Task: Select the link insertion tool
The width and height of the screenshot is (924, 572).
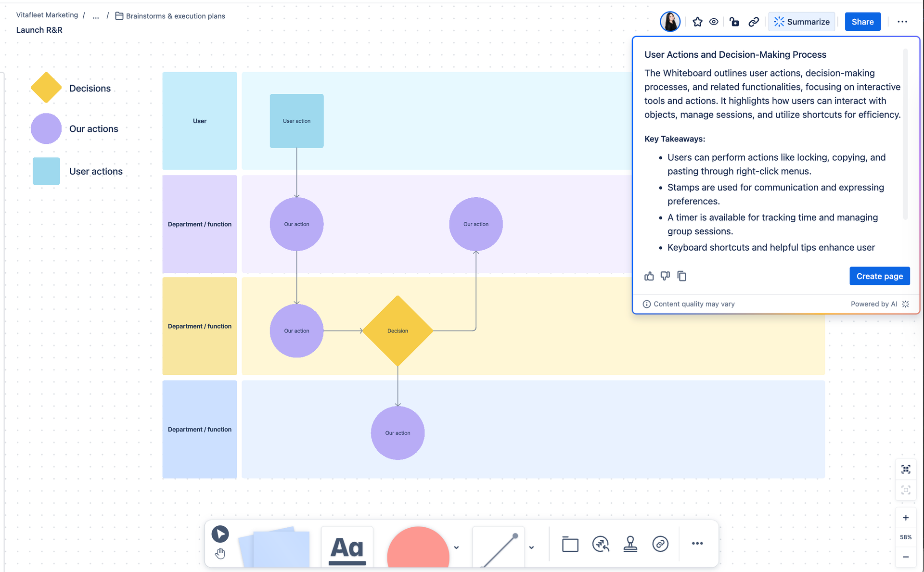Action: [x=659, y=544]
